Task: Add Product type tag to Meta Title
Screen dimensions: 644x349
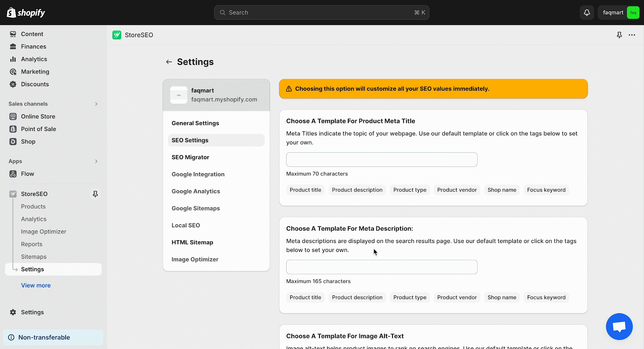Action: pyautogui.click(x=410, y=190)
